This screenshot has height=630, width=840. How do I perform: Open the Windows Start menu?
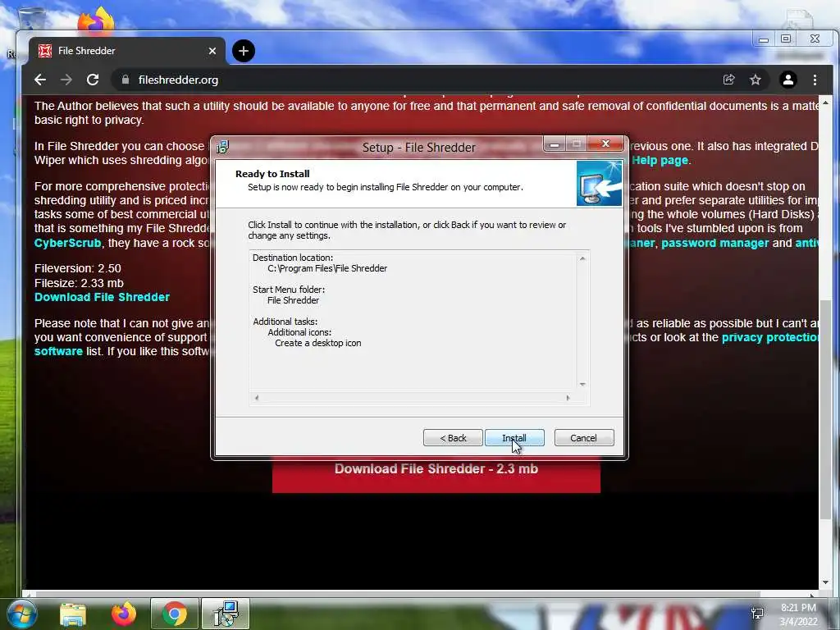pyautogui.click(x=21, y=614)
